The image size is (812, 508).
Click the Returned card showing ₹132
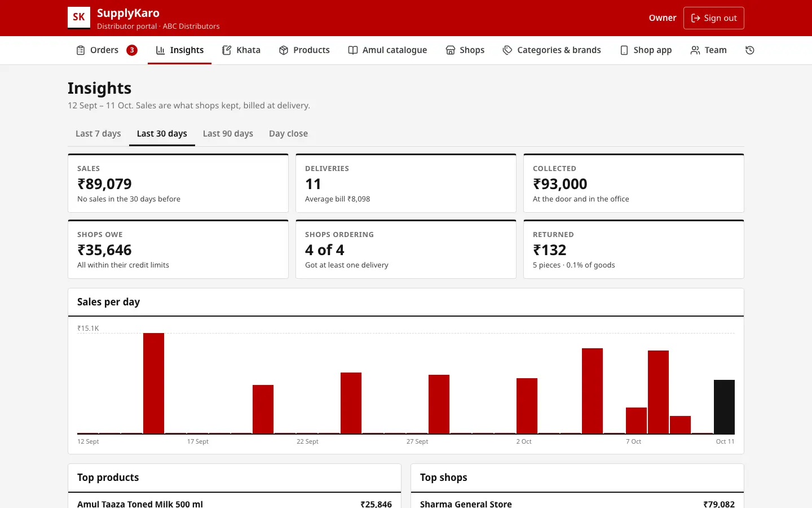coord(634,249)
